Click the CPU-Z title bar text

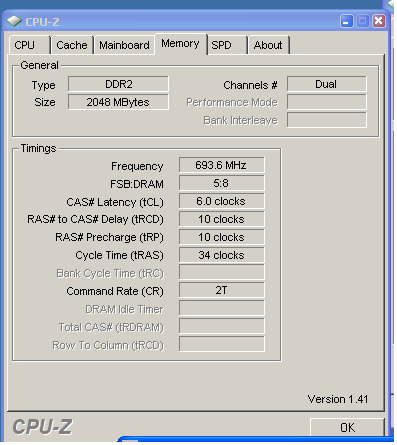point(42,22)
